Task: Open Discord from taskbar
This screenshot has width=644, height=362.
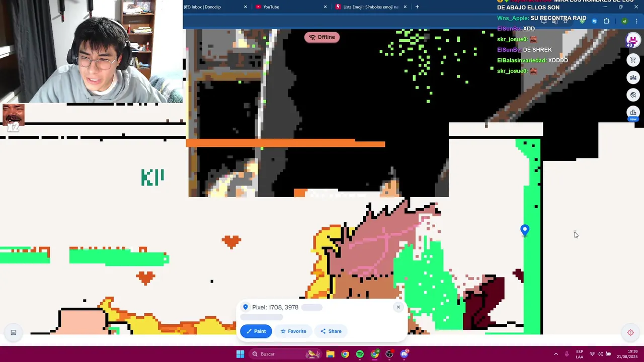Action: click(x=404, y=354)
